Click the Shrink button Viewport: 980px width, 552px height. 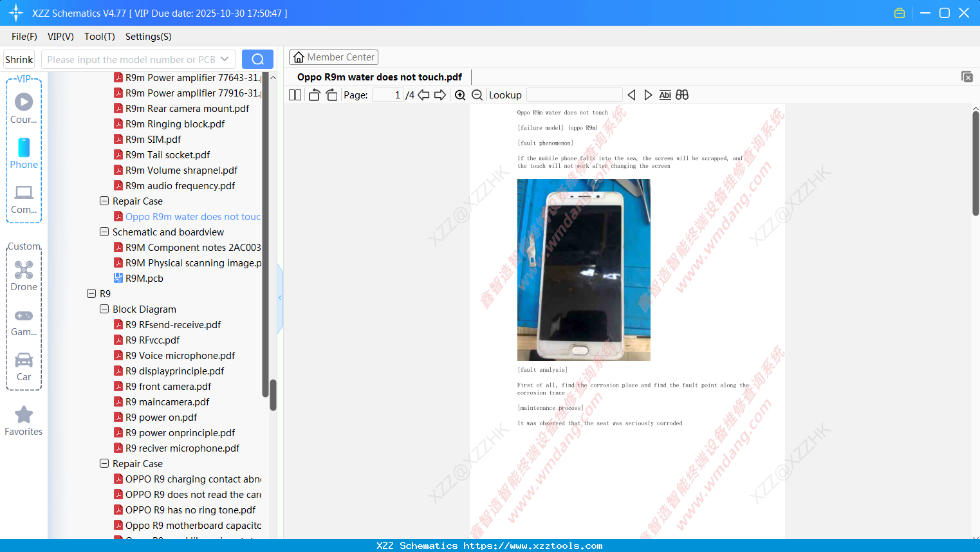point(19,59)
